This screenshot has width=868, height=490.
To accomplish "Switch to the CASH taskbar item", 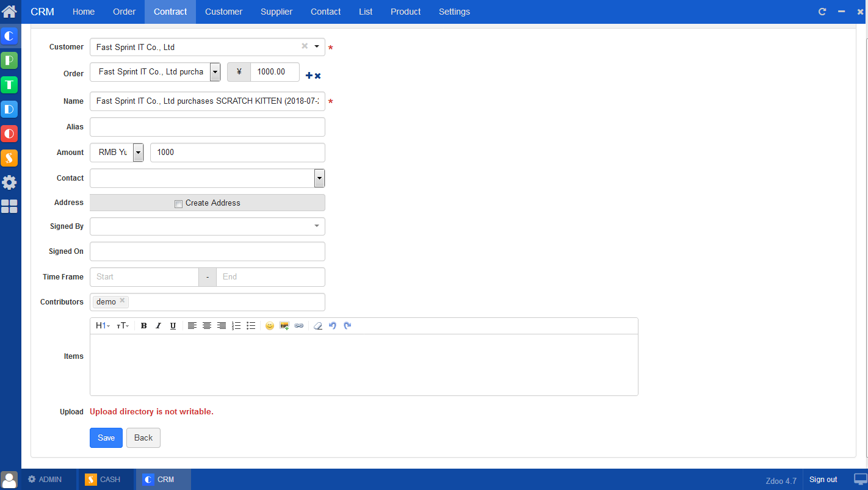I will [105, 480].
